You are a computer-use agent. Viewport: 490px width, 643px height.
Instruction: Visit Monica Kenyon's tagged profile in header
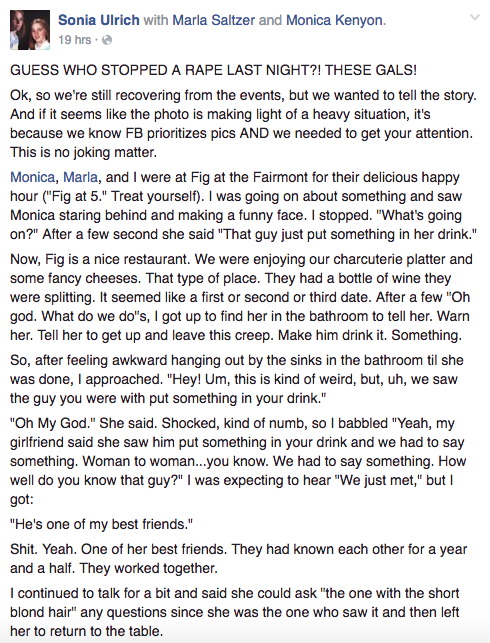334,20
